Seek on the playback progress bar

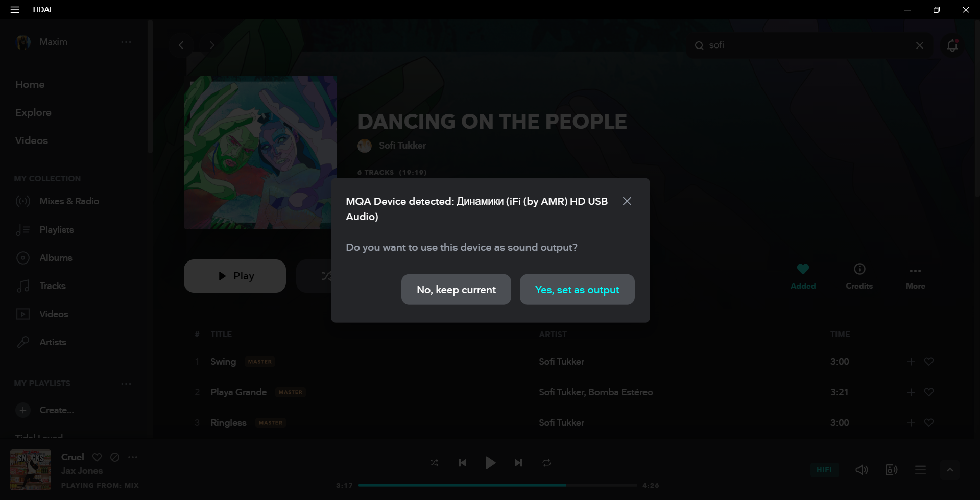tap(498, 485)
